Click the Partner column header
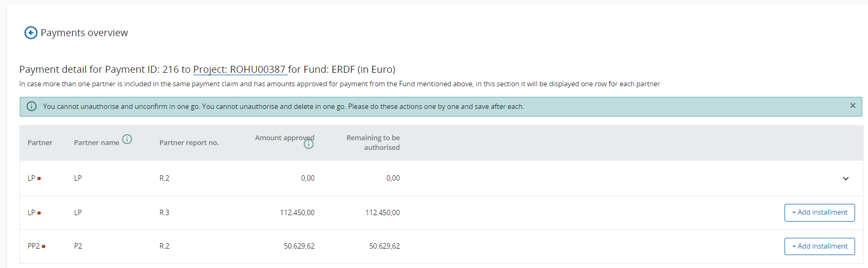 click(x=40, y=143)
